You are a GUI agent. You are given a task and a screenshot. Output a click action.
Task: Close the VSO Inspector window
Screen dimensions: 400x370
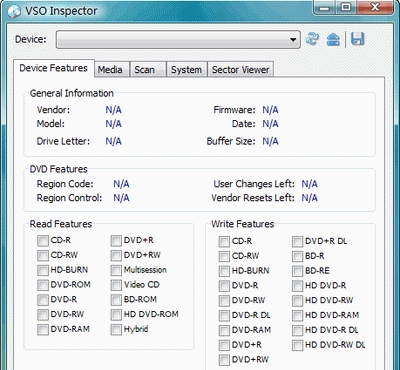point(376,7)
